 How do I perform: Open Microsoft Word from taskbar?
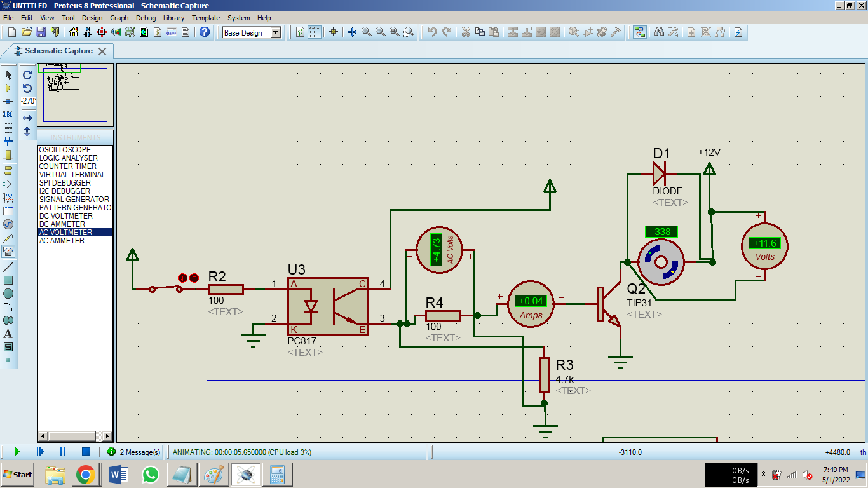pos(118,475)
